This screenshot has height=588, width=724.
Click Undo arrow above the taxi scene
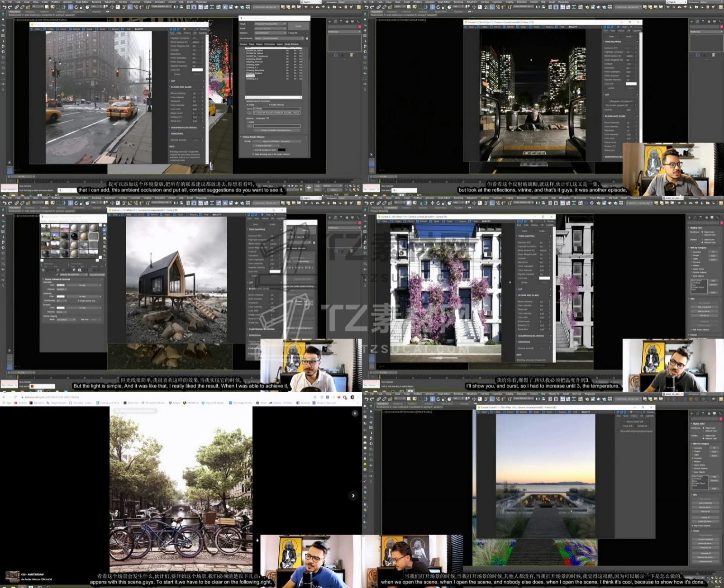tap(4, 7)
